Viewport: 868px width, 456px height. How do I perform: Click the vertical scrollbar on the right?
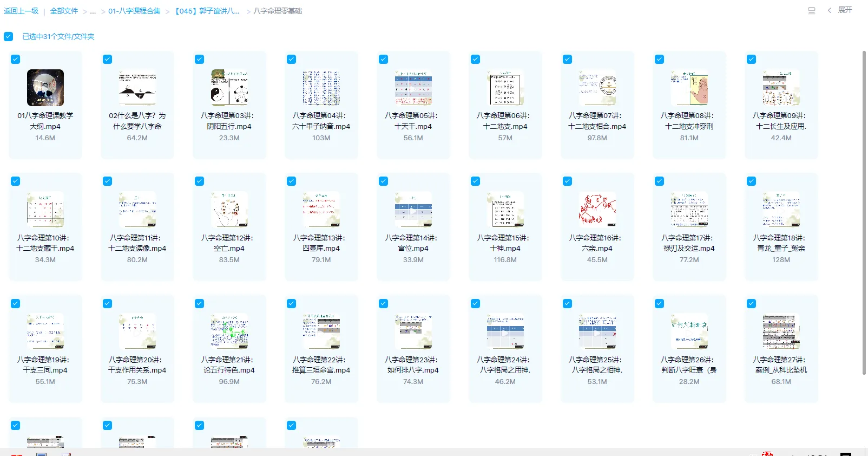pos(864,212)
